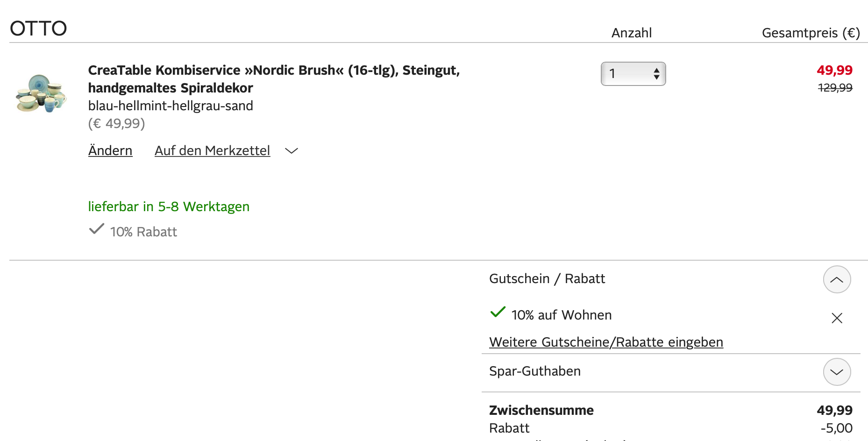
Task: Move item via "Auf den Merkzettel"
Action: (212, 150)
